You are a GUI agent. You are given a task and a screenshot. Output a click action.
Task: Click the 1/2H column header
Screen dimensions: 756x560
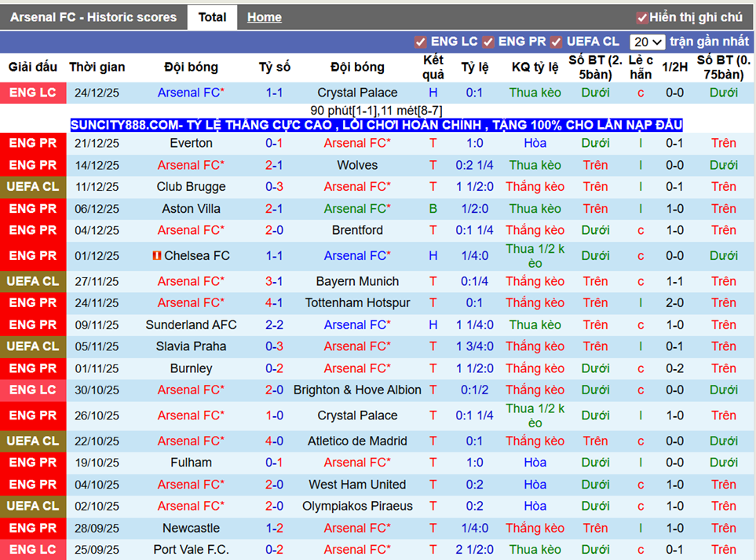(674, 67)
